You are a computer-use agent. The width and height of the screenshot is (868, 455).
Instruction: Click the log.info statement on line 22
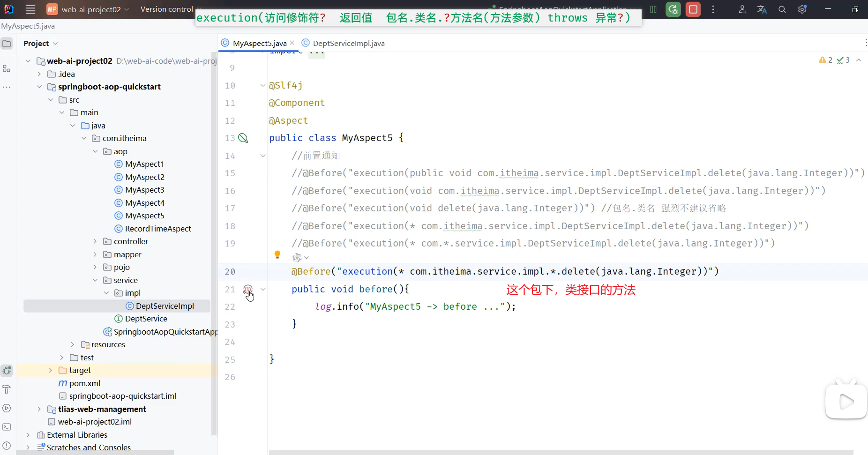point(415,307)
